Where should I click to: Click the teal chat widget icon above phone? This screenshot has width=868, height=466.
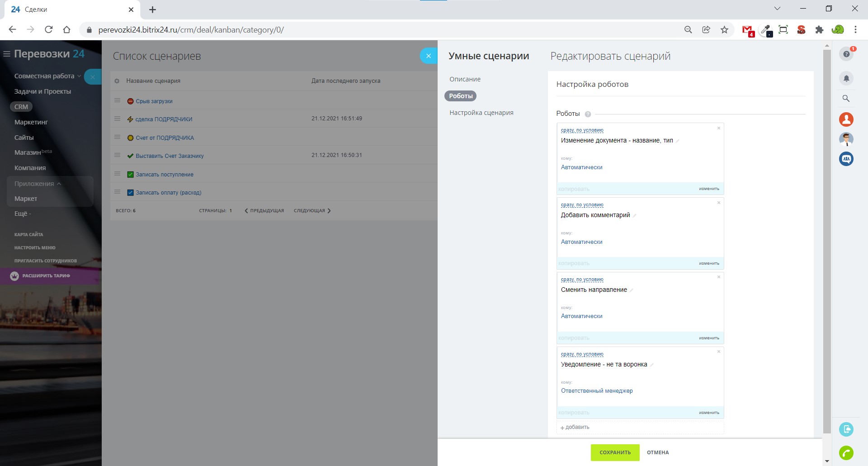846,429
